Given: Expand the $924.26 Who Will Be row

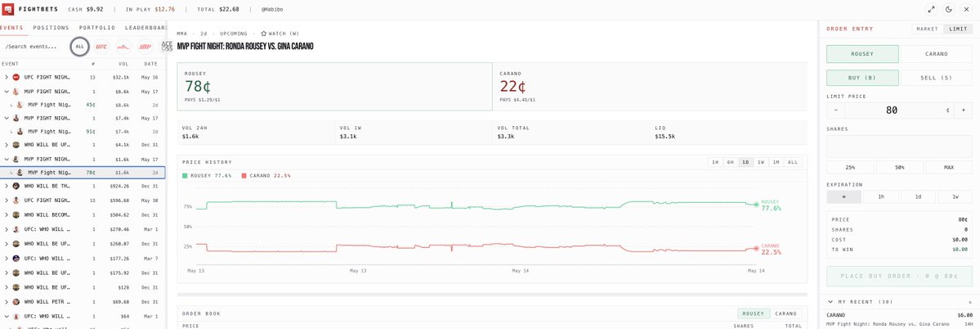Looking at the screenshot, I should click(x=7, y=186).
